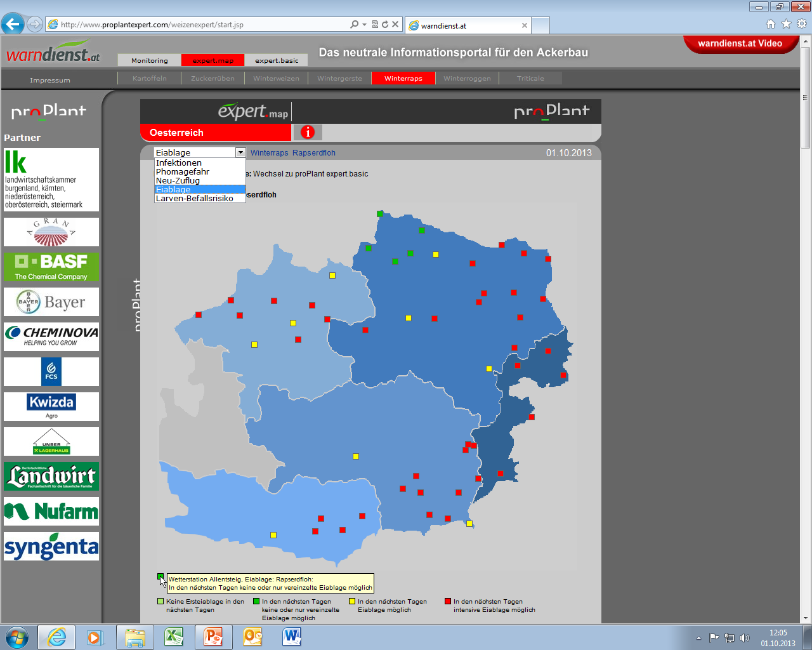Click the red info icon beside Oesterreich
This screenshot has height=650, width=812.
pyautogui.click(x=308, y=132)
